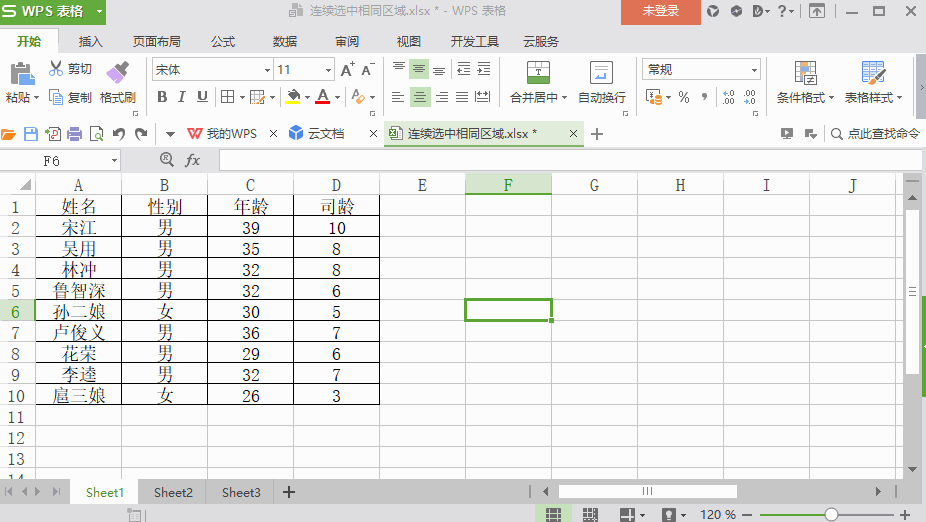Decrease font size with A- icon
This screenshot has width=926, height=522.
(x=367, y=70)
